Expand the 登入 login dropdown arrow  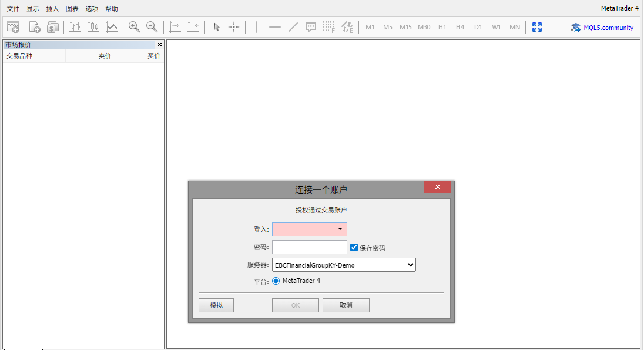[x=340, y=229]
